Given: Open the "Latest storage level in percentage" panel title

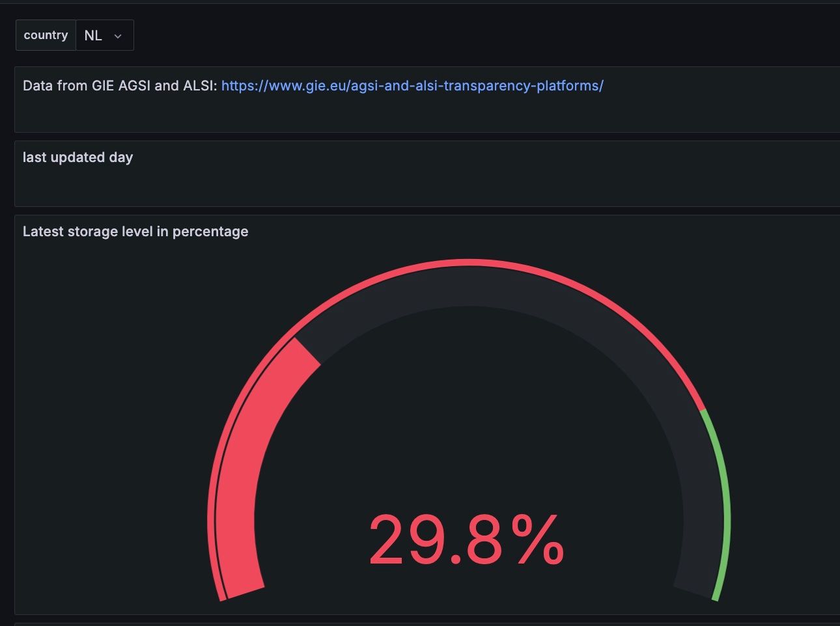Looking at the screenshot, I should pyautogui.click(x=135, y=232).
